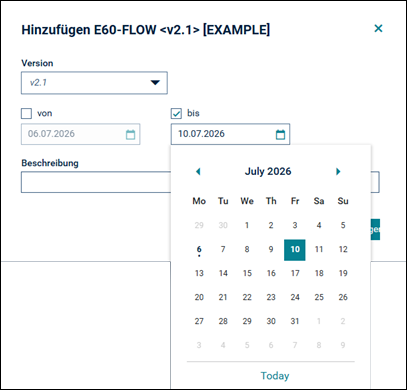Select greyed-out August 4 in last row
Screen dimensions: 407x390
click(x=223, y=345)
